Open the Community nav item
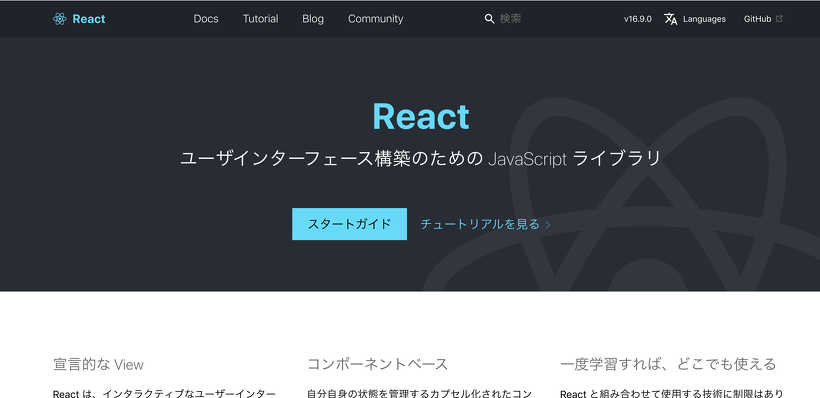The image size is (820, 398). [375, 19]
